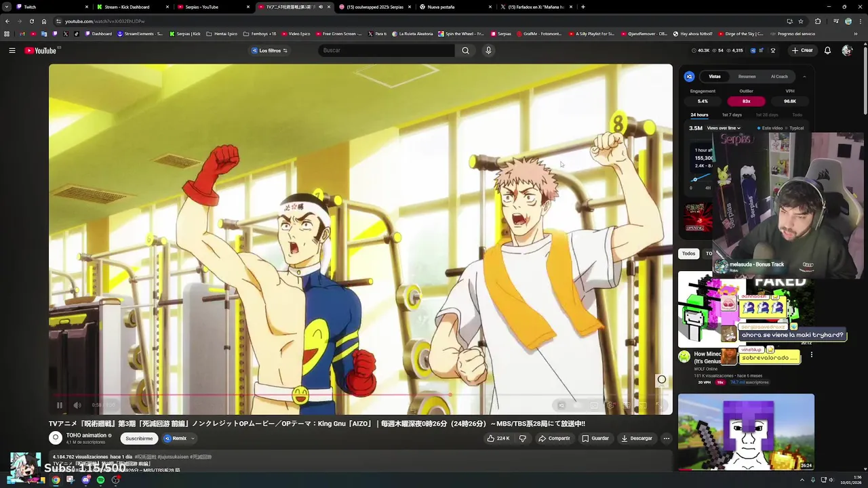Open the YouTube hamburger guide menu
The width and height of the screenshot is (868, 488).
pos(12,50)
